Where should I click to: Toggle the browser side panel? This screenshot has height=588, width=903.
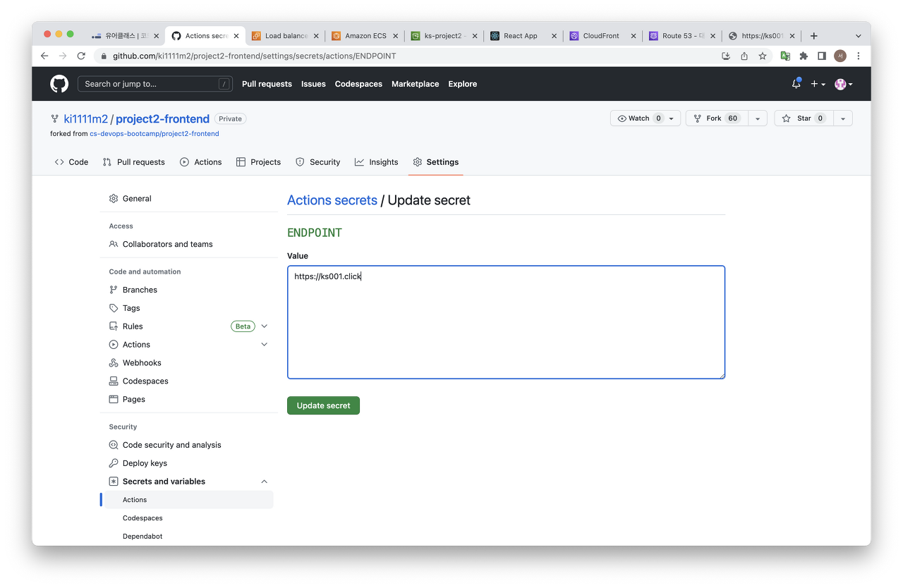[x=822, y=56]
